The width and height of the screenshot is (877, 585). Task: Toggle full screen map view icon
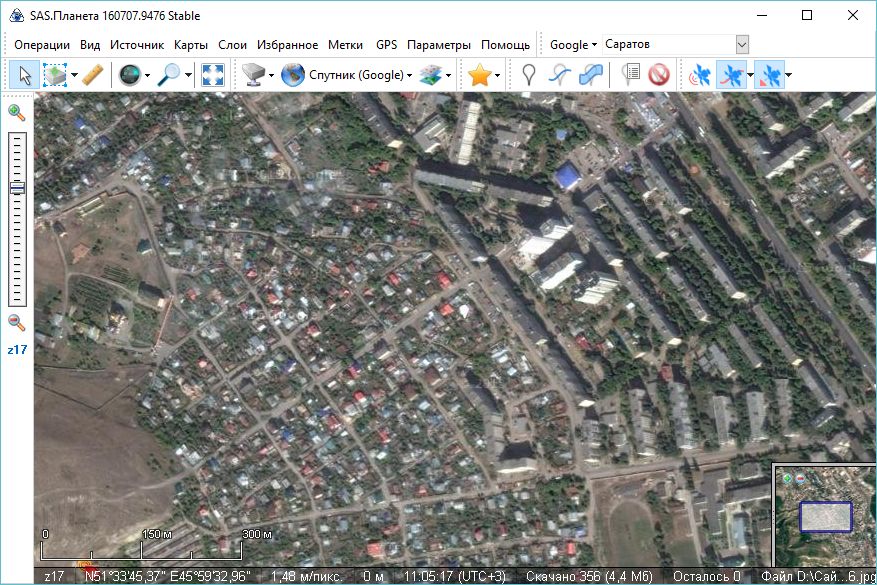(212, 75)
